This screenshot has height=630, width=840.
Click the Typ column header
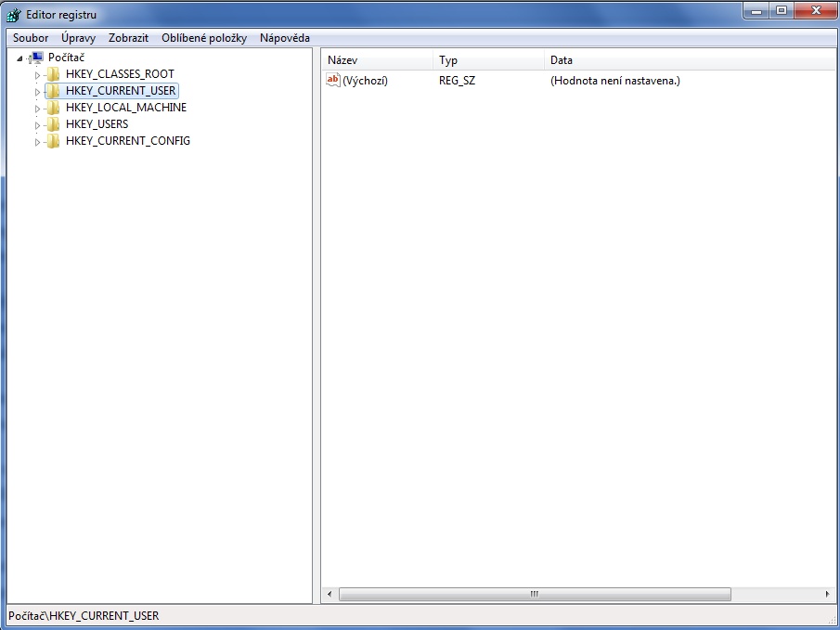[487, 60]
